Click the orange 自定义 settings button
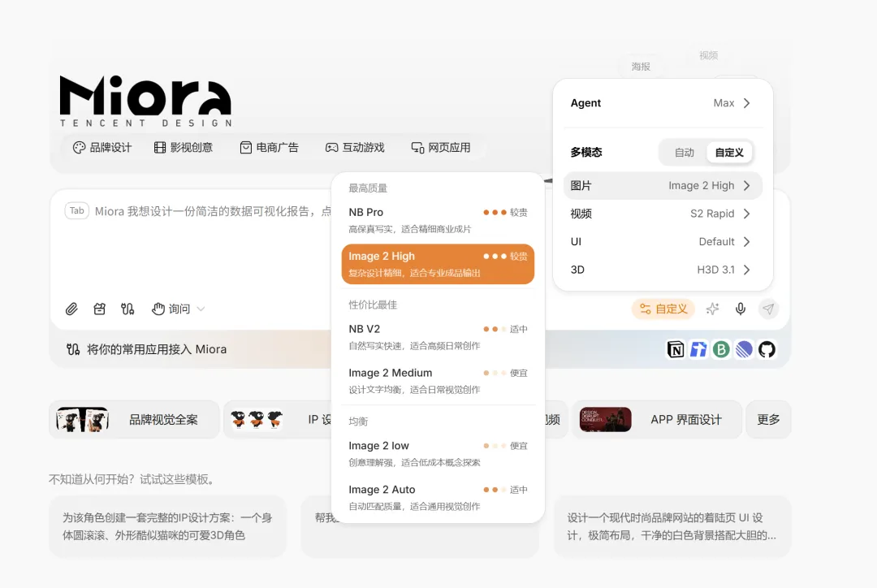877x588 pixels. tap(663, 309)
